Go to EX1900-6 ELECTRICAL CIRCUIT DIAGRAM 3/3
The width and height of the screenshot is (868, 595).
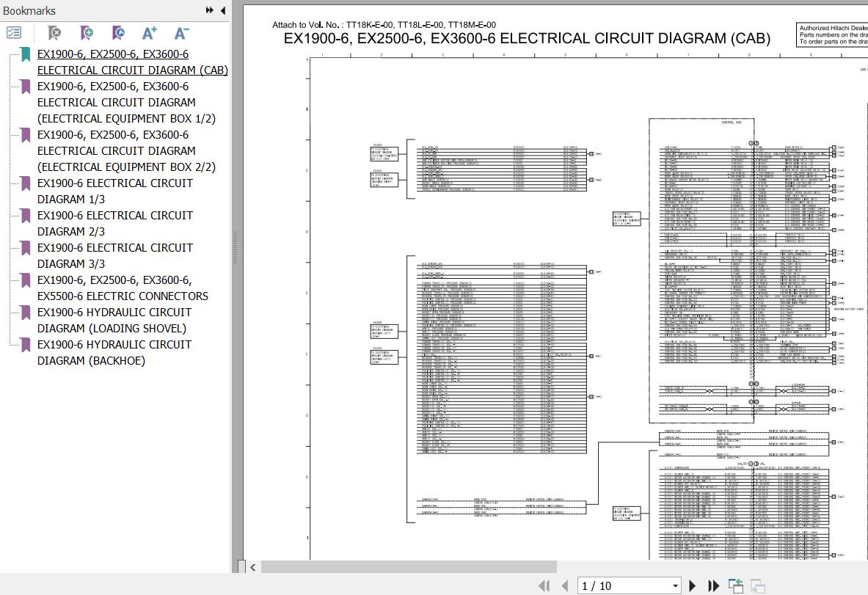click(115, 255)
